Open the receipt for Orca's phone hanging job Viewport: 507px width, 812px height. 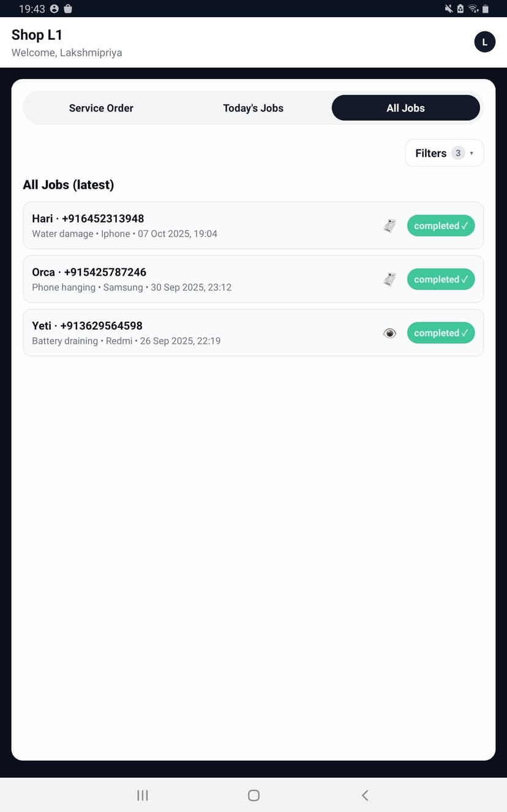[389, 279]
